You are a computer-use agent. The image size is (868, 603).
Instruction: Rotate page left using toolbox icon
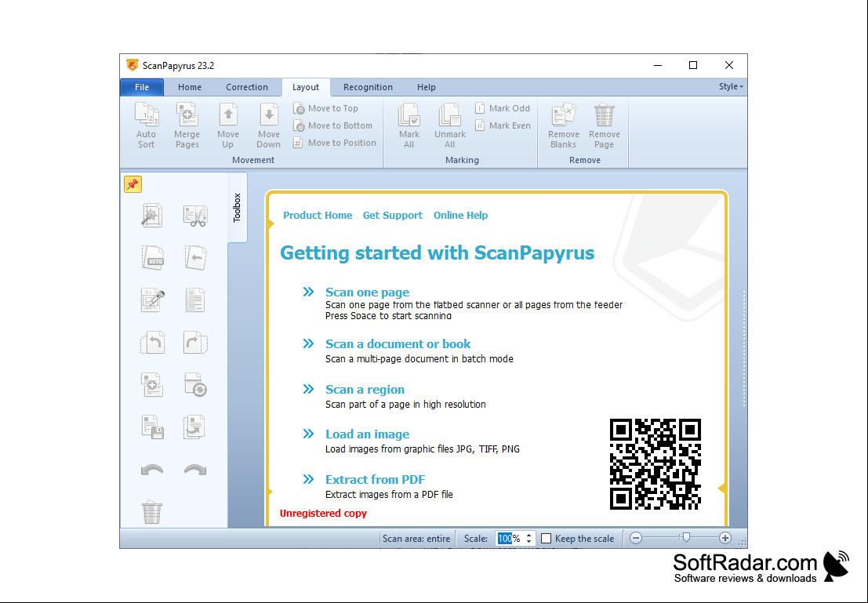[x=152, y=343]
